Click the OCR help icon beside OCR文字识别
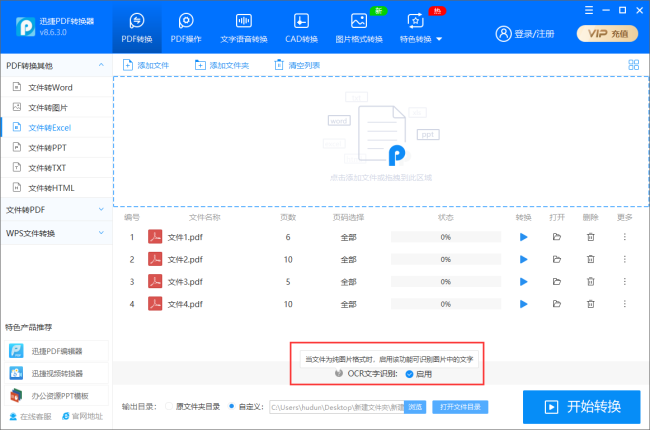 [339, 373]
